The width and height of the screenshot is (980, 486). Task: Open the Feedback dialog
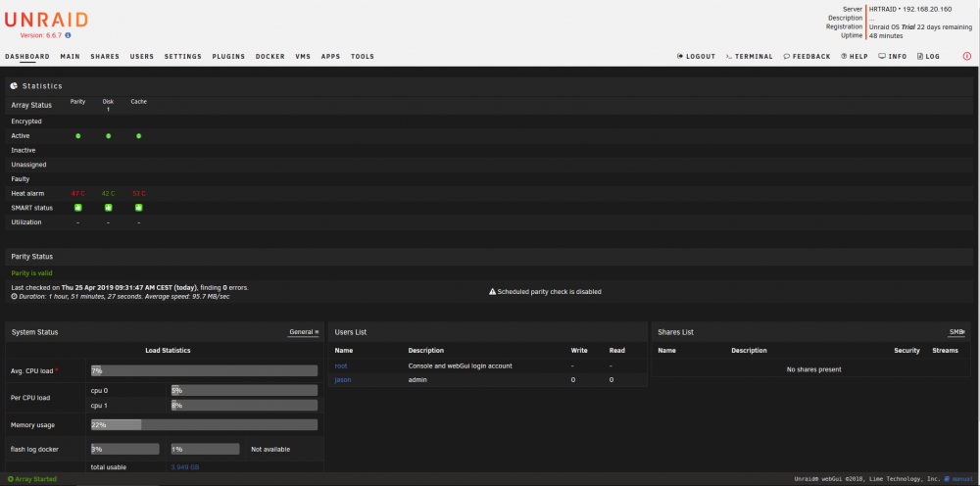pos(807,56)
